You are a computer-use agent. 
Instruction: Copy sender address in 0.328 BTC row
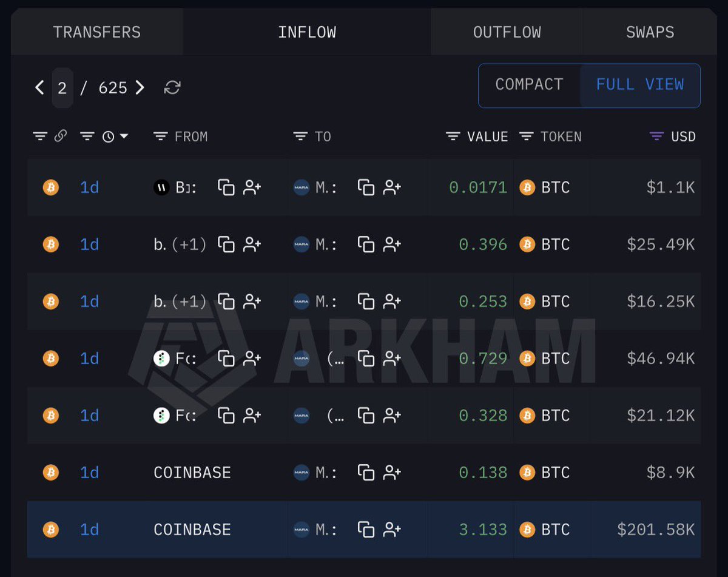click(x=226, y=416)
